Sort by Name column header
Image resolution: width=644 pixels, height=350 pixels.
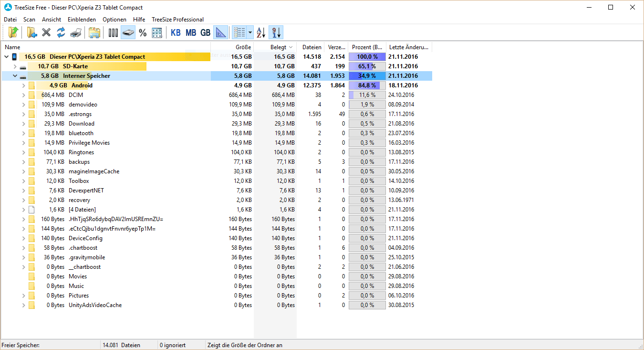coord(106,47)
